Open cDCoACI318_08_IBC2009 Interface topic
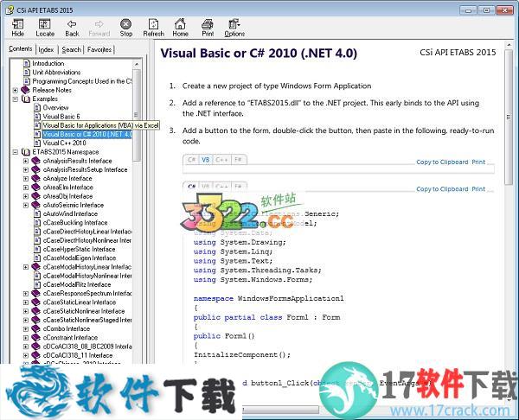This screenshot has height=420, width=519. 87,347
